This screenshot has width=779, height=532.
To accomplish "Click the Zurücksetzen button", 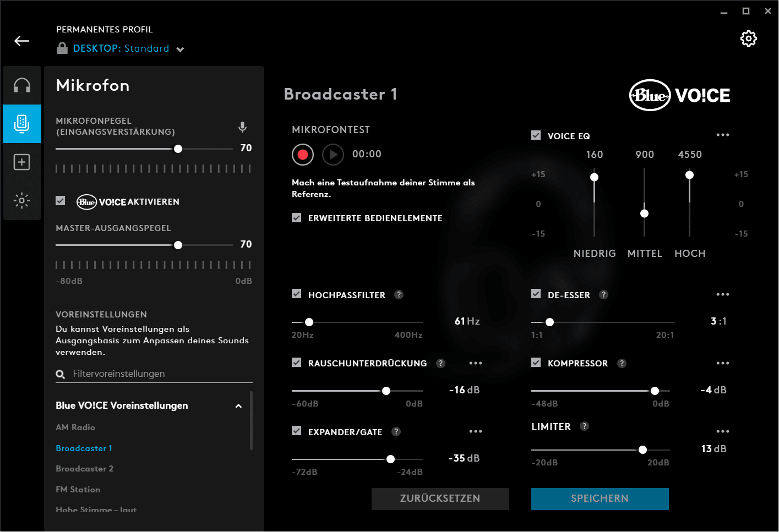I will point(440,498).
